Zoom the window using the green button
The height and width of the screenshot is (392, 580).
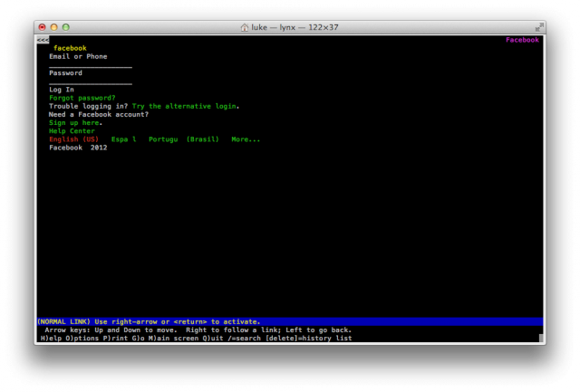pyautogui.click(x=65, y=28)
